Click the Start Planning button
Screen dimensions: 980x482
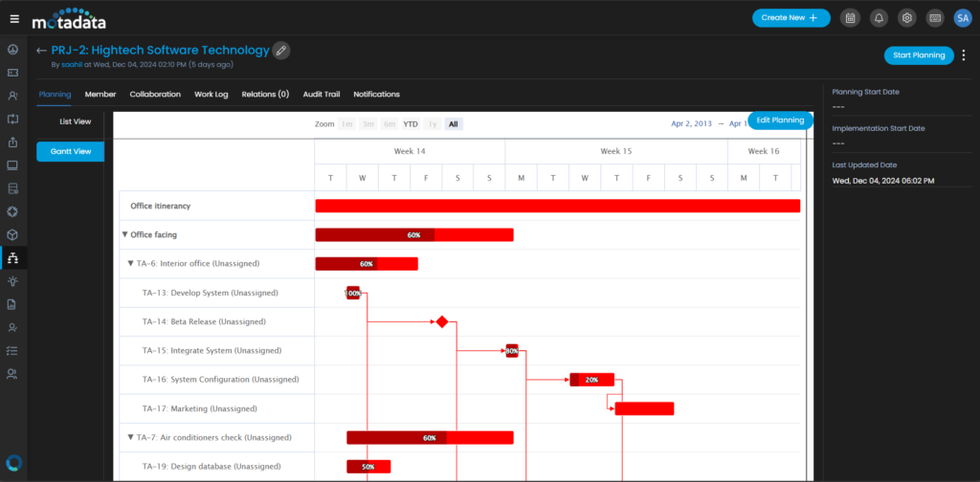click(919, 55)
